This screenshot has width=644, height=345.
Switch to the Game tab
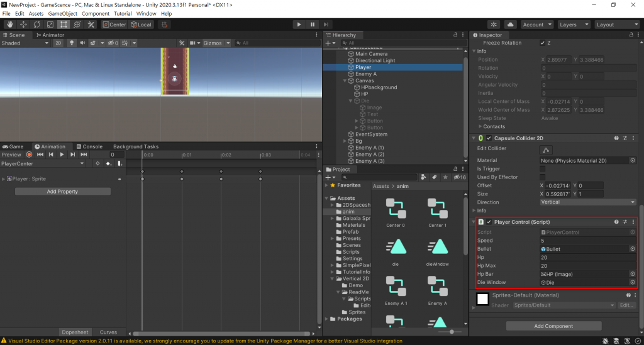pyautogui.click(x=13, y=146)
